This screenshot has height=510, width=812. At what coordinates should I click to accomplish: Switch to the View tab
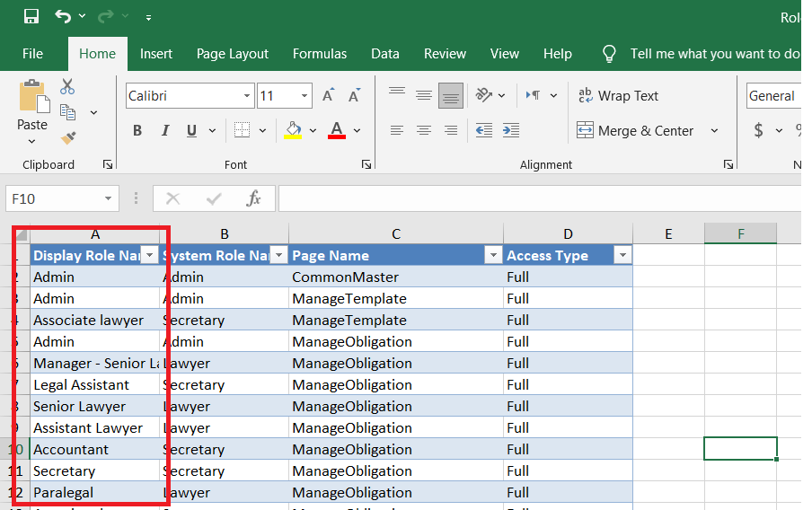pos(505,54)
